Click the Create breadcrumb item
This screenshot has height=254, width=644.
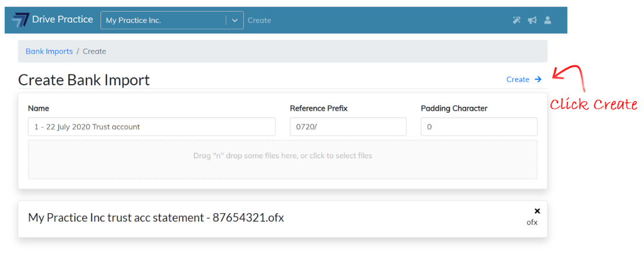[94, 51]
